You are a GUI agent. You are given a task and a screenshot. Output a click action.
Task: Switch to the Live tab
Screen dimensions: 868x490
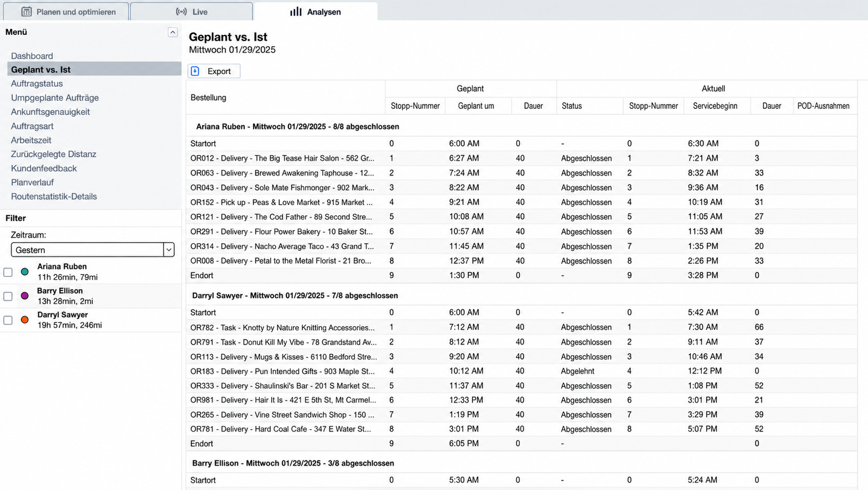(x=192, y=12)
